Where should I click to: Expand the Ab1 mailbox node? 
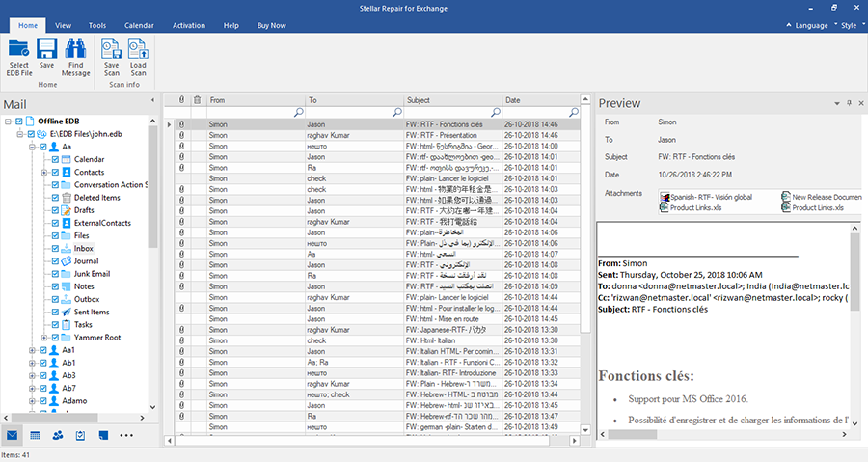coord(32,363)
